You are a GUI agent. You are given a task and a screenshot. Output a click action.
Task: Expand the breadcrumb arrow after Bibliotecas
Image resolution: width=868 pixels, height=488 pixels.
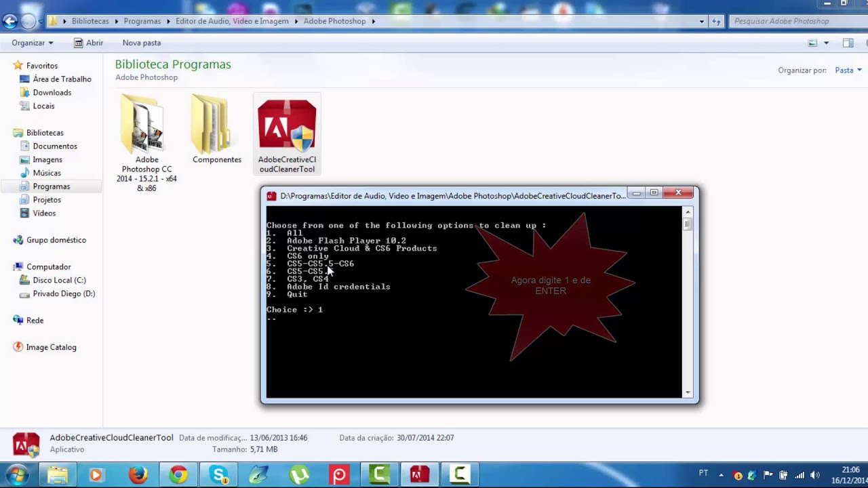coord(116,21)
